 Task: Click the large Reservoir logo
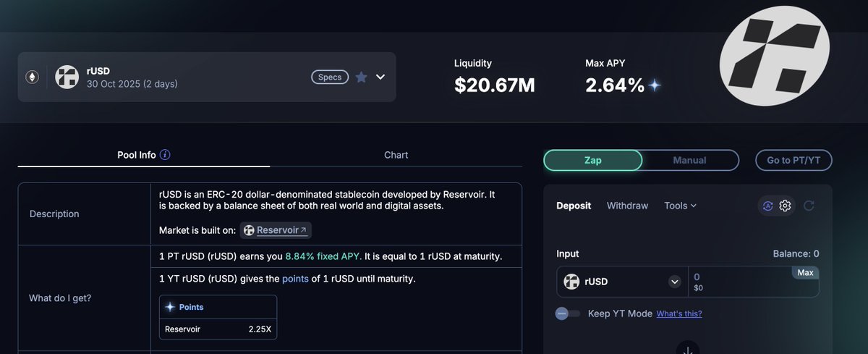pos(774,54)
